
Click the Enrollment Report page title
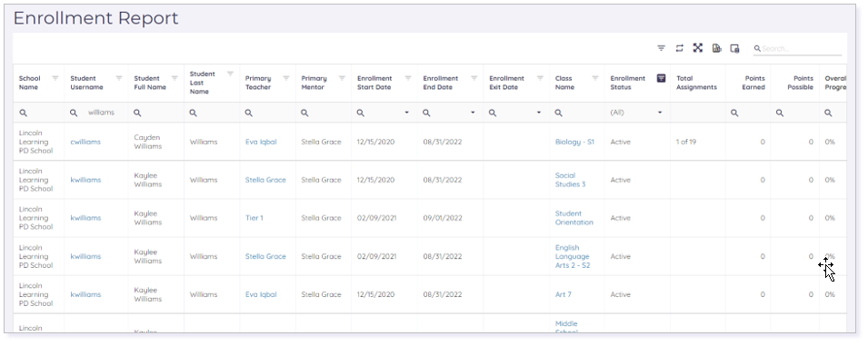(x=95, y=18)
